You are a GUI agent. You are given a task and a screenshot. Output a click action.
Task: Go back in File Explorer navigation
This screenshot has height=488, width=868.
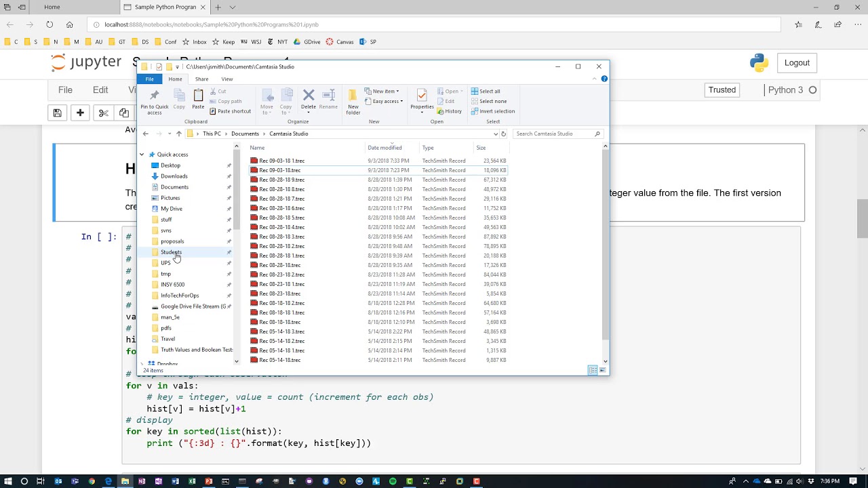145,134
